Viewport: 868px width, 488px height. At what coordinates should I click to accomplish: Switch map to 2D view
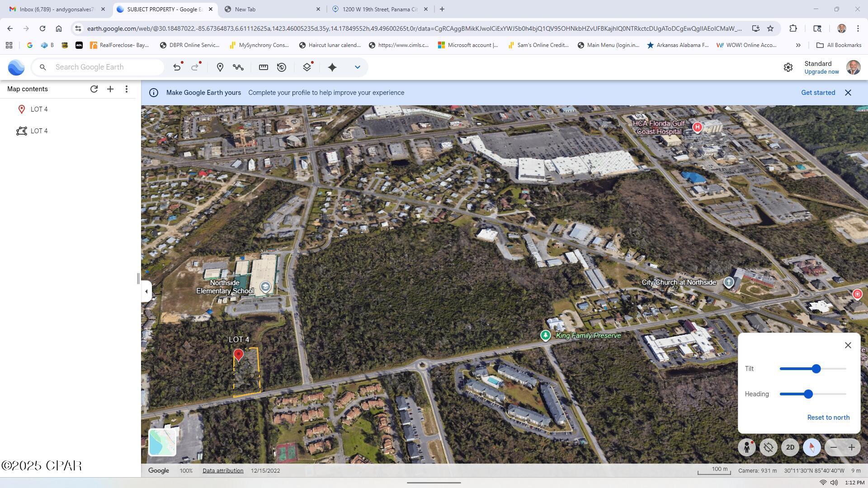790,447
